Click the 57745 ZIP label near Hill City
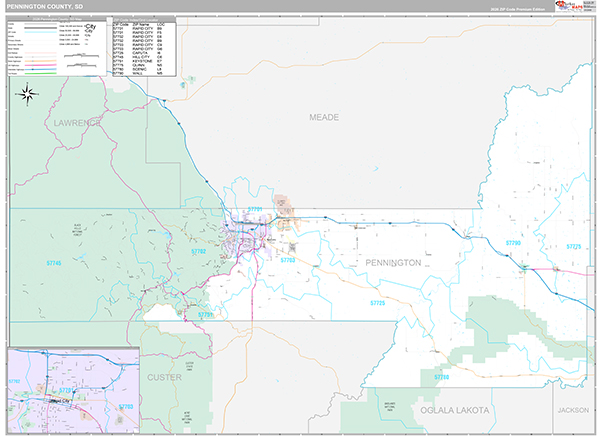The width and height of the screenshot is (600, 436). click(53, 263)
